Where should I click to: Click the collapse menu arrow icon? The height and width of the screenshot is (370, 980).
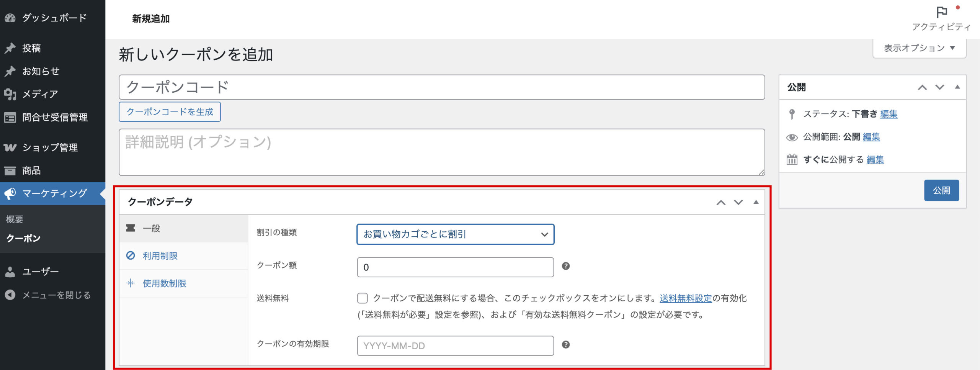click(x=10, y=295)
